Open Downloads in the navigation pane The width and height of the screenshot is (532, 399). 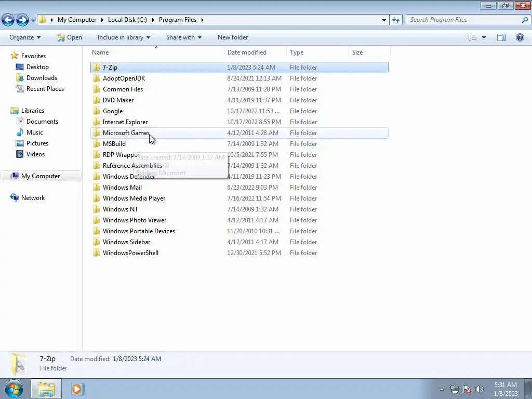(x=42, y=78)
